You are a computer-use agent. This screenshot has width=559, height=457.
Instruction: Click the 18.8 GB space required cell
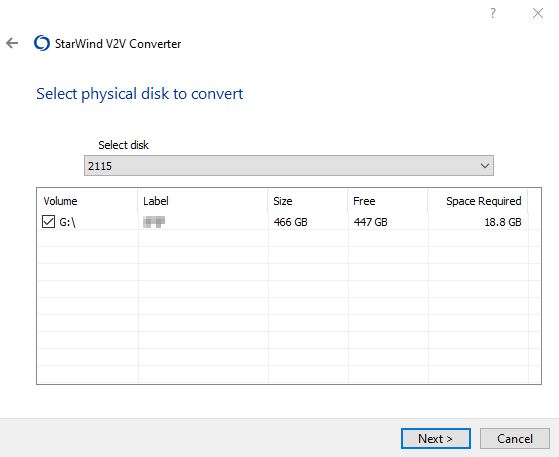pos(503,222)
